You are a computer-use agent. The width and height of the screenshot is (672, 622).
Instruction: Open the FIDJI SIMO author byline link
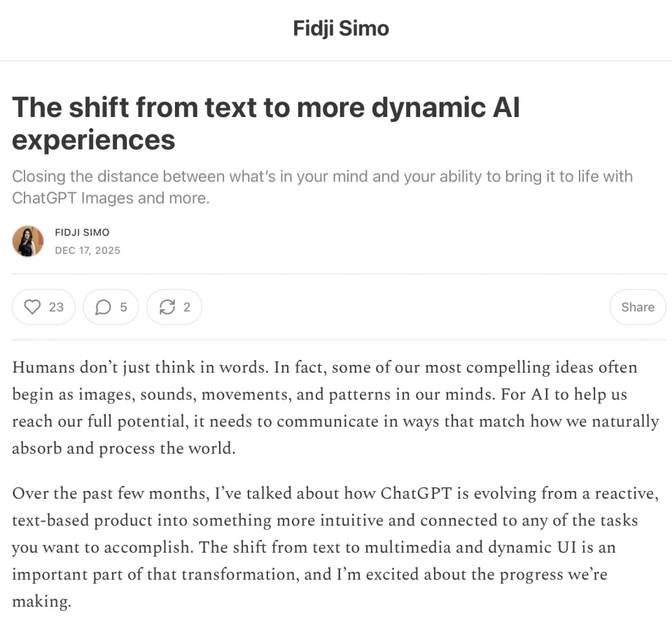coord(82,233)
